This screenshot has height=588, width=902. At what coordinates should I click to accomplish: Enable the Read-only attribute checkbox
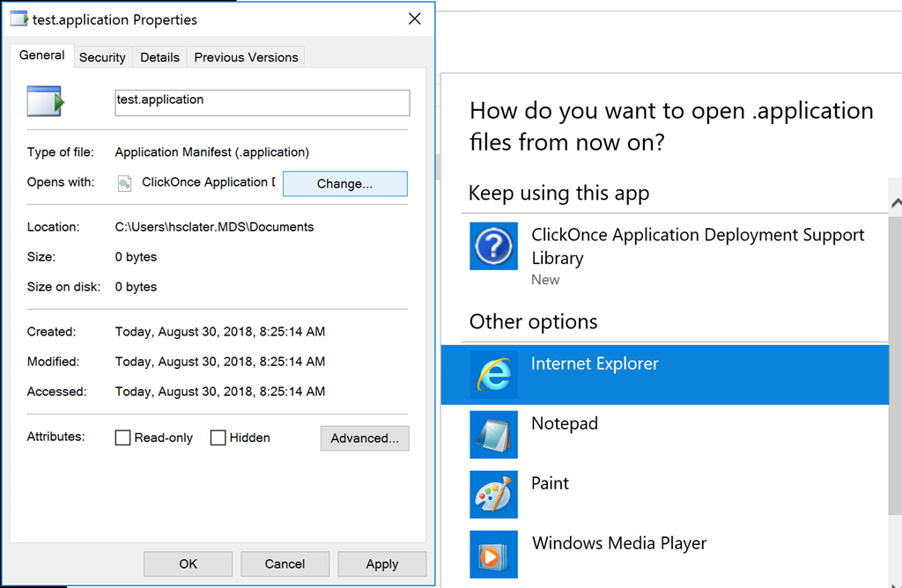123,437
